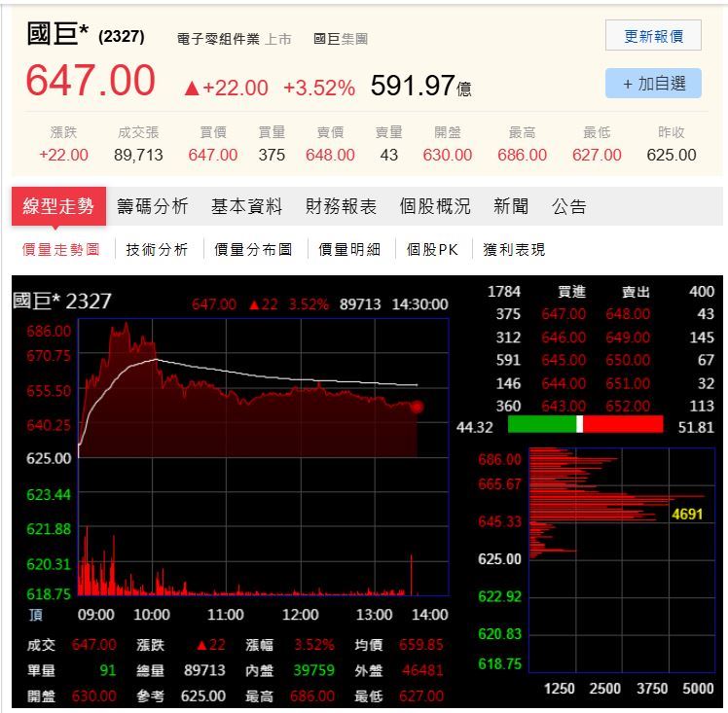
Task: Click the 買進 column header
Action: click(571, 292)
